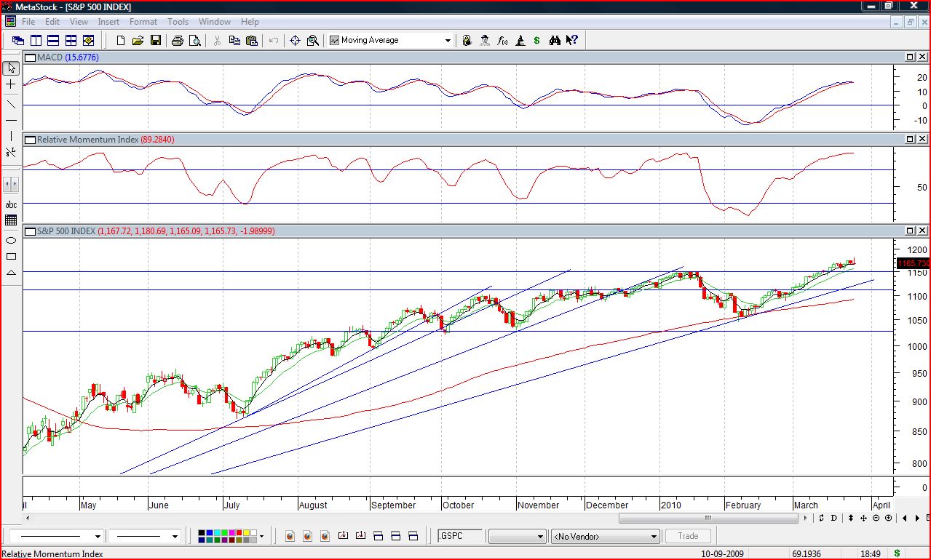Select the grid table tool
This screenshot has width=931, height=560.
point(11,220)
